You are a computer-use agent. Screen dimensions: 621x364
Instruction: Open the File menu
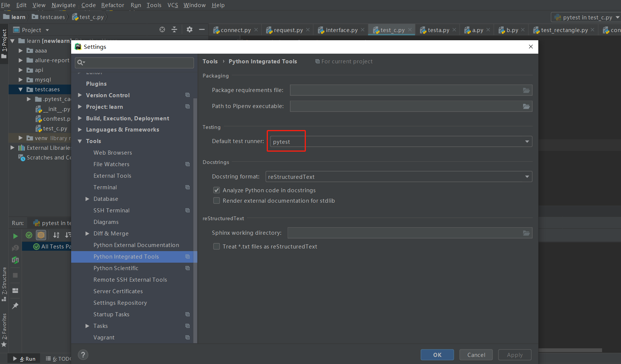(6, 5)
